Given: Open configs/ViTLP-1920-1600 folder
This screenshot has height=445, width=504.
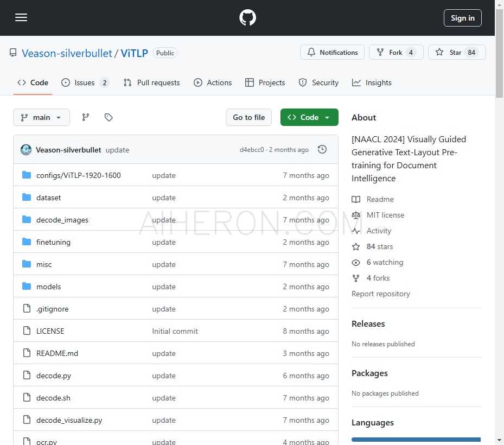Looking at the screenshot, I should pyautogui.click(x=79, y=175).
